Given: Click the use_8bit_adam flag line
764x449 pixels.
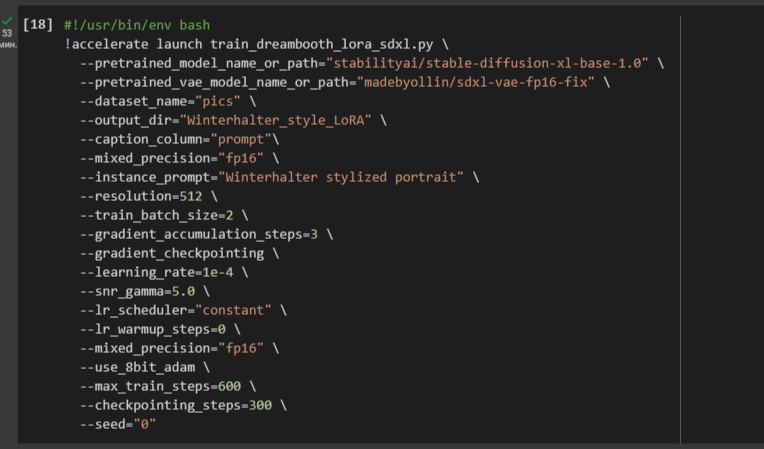Looking at the screenshot, I should point(139,367).
